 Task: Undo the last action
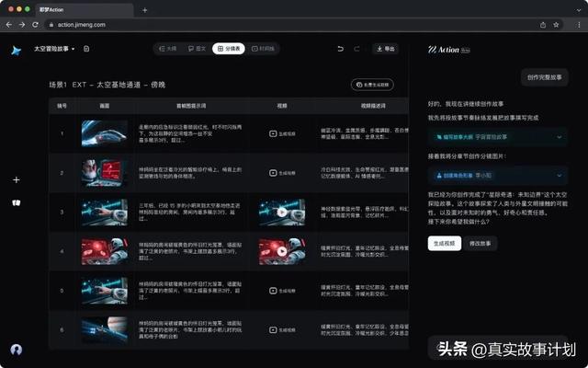[341, 49]
